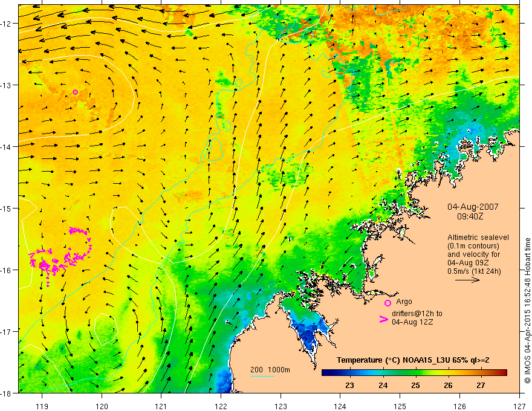Click the green section of colorbar above 25
Screen dimensions: 532x411
coord(415,372)
